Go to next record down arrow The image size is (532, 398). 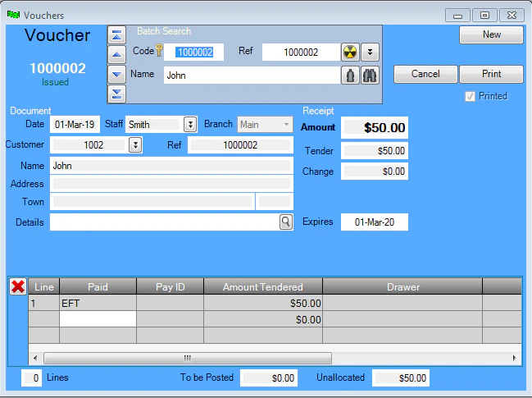coord(116,74)
